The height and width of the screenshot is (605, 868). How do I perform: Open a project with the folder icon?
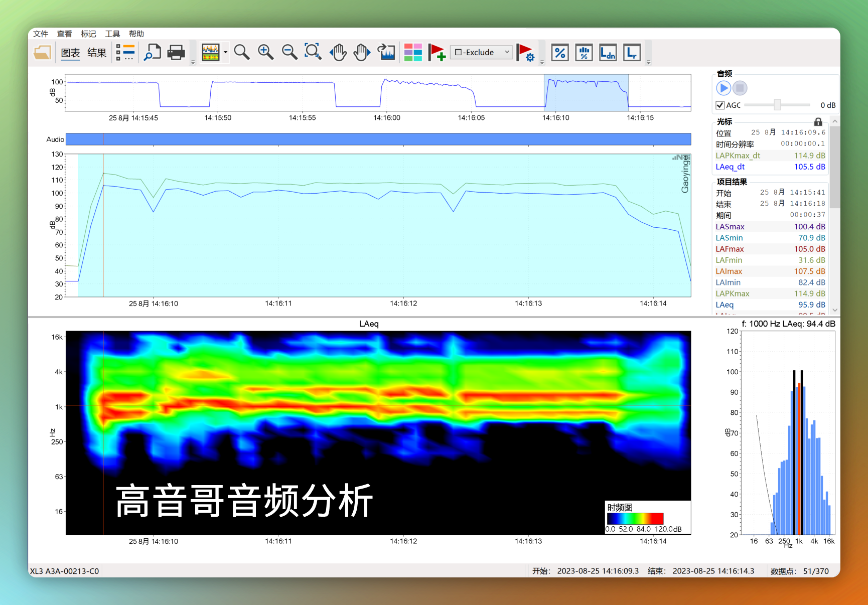[x=42, y=52]
